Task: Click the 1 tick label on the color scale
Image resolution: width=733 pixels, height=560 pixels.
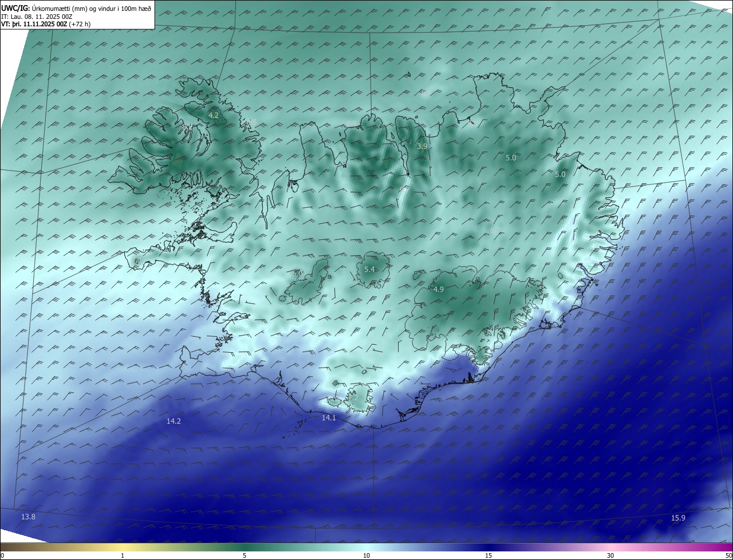Action: [123, 555]
